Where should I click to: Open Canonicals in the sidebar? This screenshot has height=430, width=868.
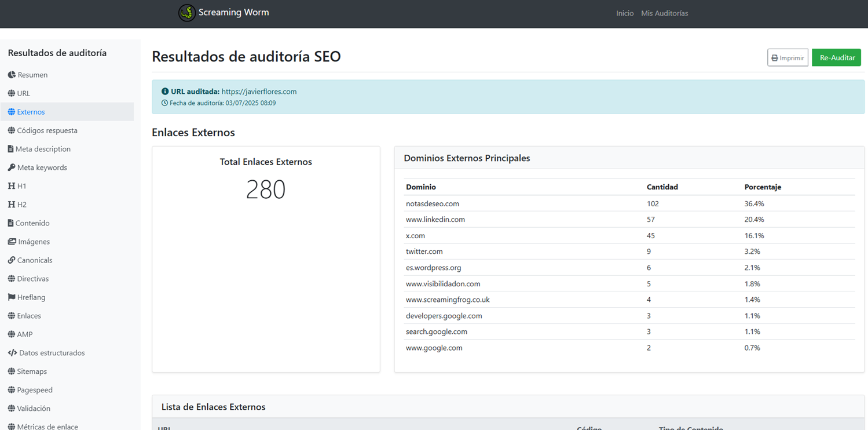[x=67, y=260]
